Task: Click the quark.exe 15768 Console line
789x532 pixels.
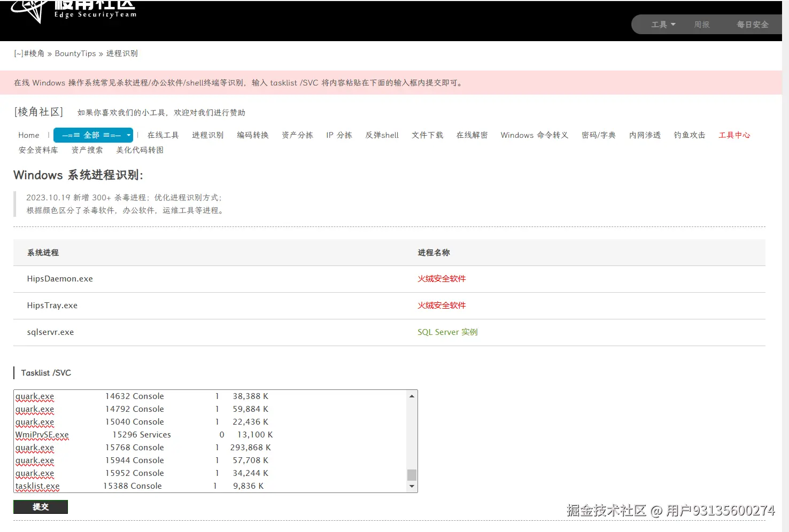Action: [143, 448]
